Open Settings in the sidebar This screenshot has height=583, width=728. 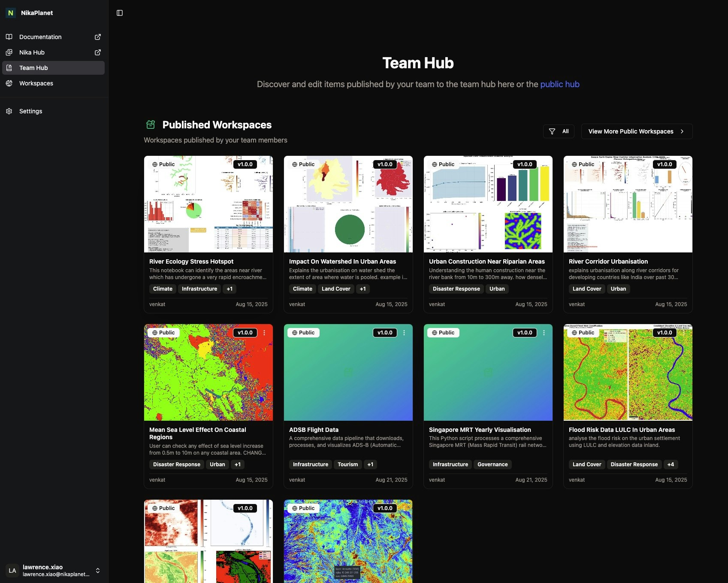coord(53,111)
